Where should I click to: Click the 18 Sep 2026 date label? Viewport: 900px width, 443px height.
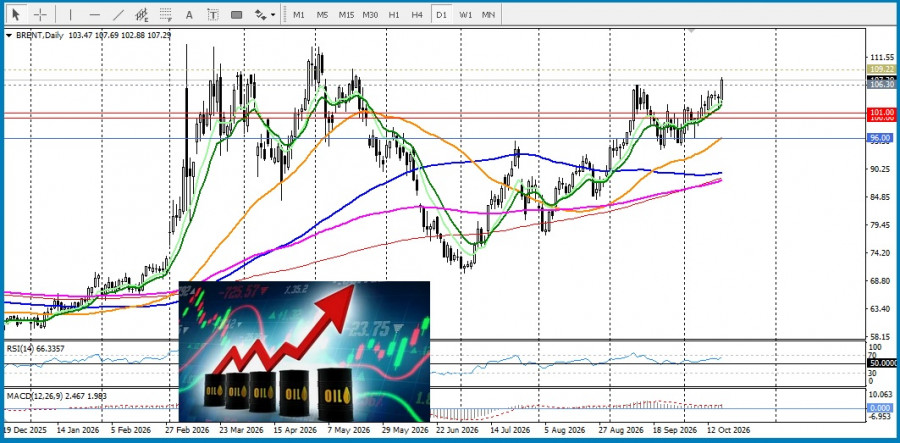(675, 430)
